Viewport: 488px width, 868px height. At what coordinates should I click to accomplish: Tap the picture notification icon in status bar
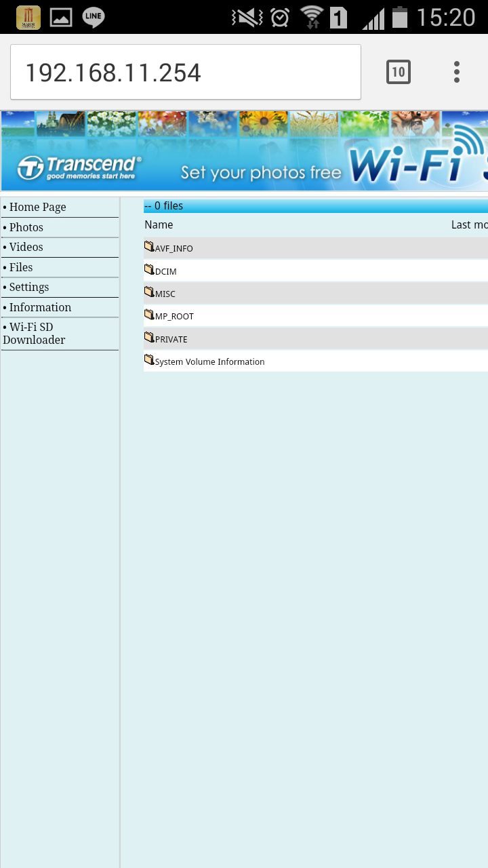click(x=61, y=17)
